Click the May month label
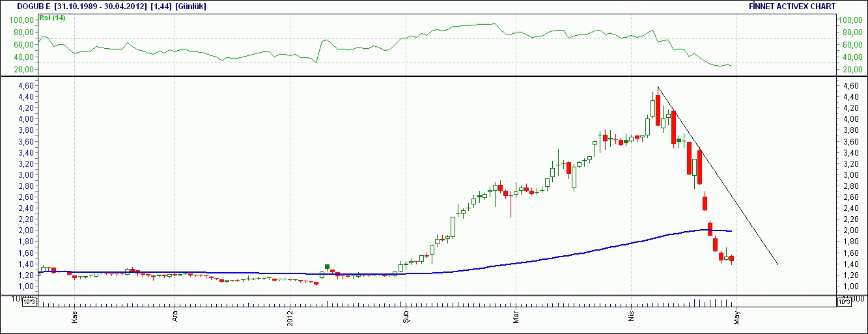The width and height of the screenshot is (868, 334). pos(737,317)
